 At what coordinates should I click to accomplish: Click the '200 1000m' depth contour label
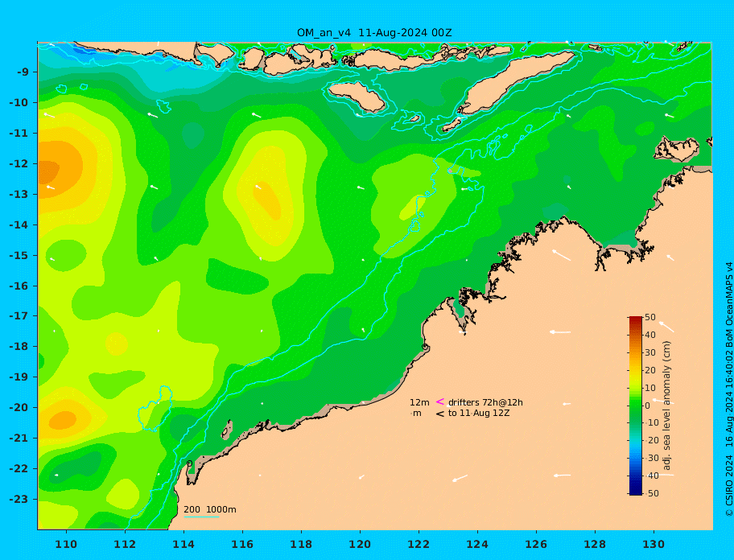pos(210,509)
